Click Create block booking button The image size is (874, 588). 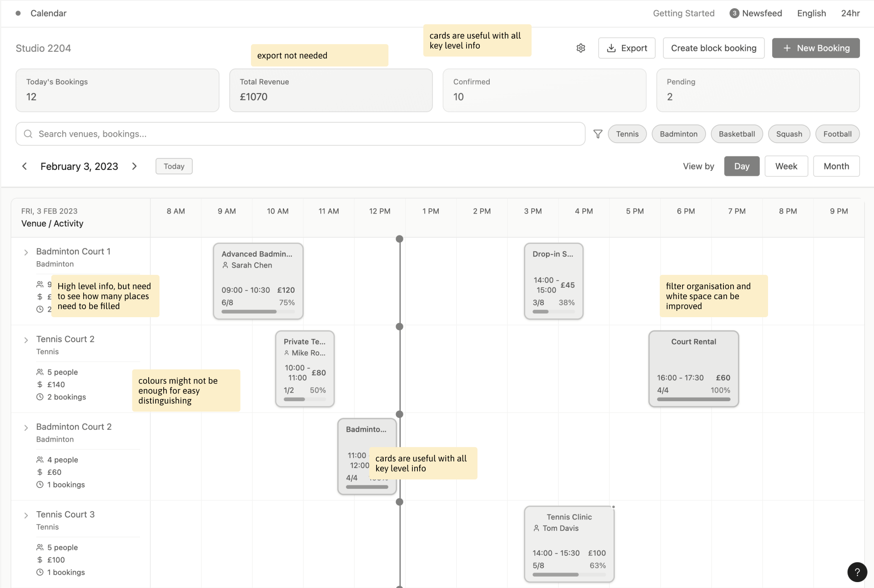pyautogui.click(x=713, y=48)
